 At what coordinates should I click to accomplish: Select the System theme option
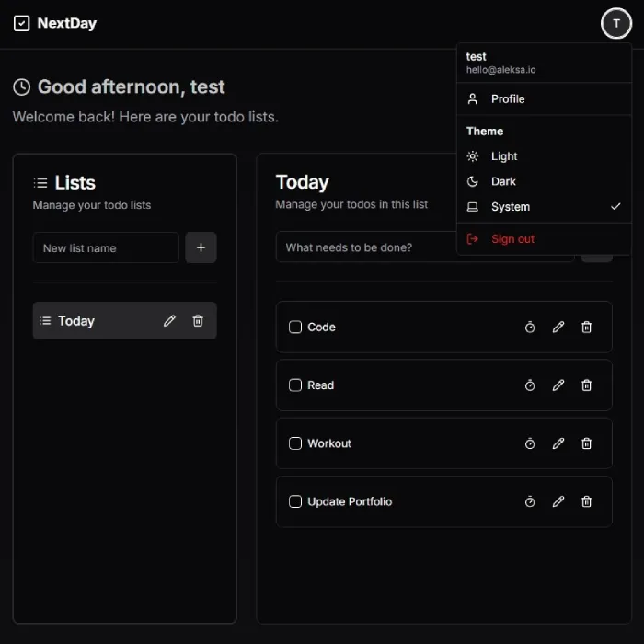pyautogui.click(x=511, y=207)
